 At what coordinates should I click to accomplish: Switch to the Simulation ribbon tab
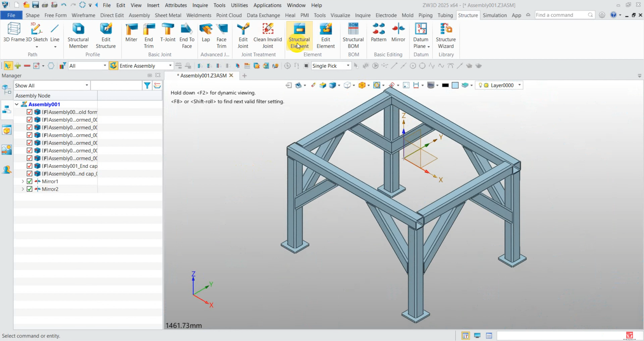pyautogui.click(x=495, y=15)
